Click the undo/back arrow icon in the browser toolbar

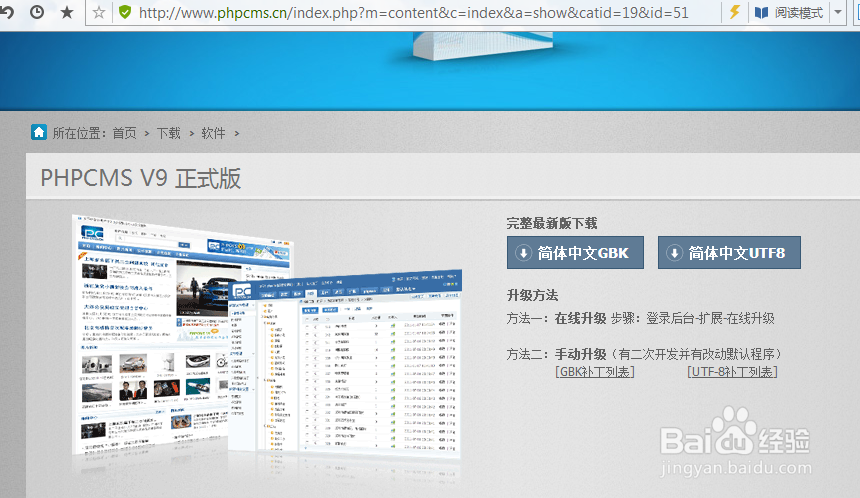click(x=7, y=12)
